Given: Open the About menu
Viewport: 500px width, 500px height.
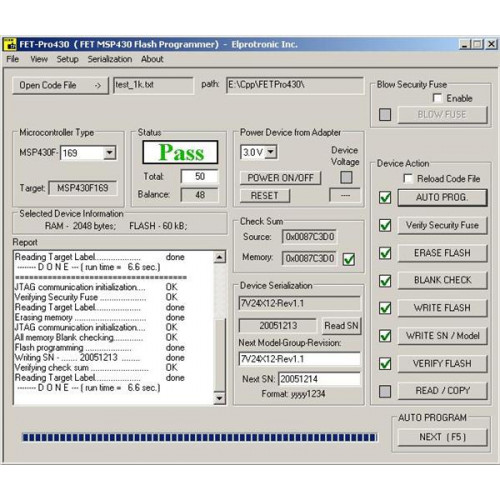Looking at the screenshot, I should pos(152,59).
